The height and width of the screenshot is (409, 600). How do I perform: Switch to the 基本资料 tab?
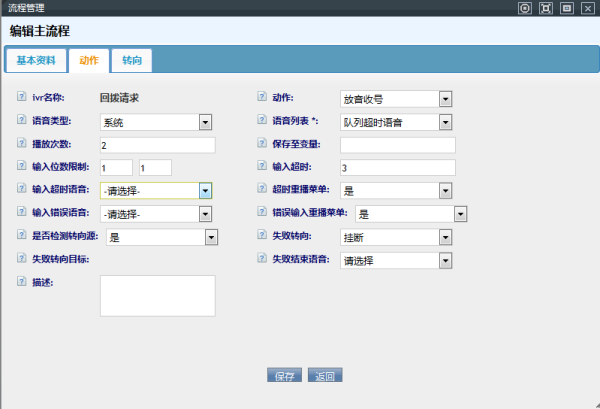tap(36, 61)
